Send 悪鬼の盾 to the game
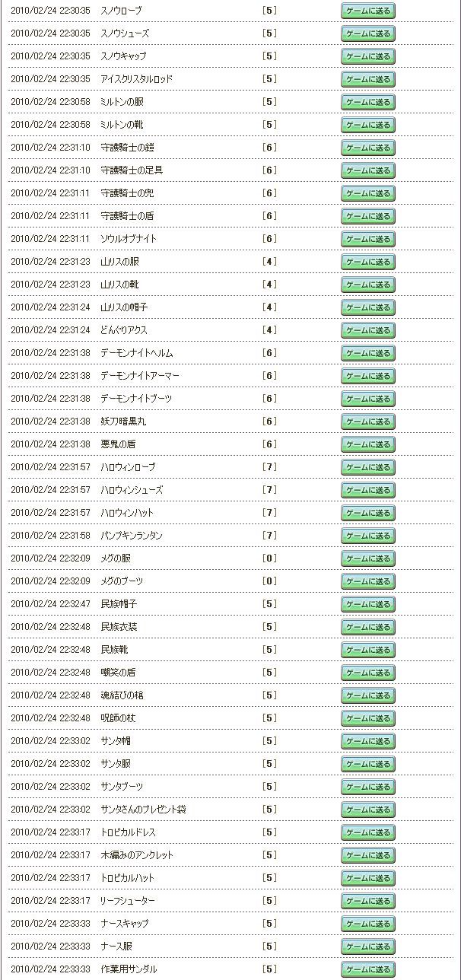 click(x=368, y=444)
